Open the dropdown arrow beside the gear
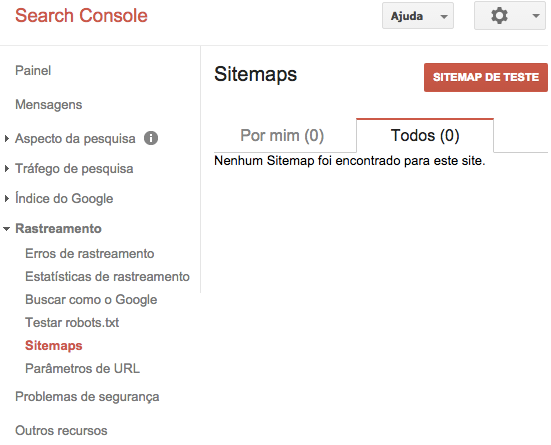This screenshot has height=445, width=551. click(536, 16)
